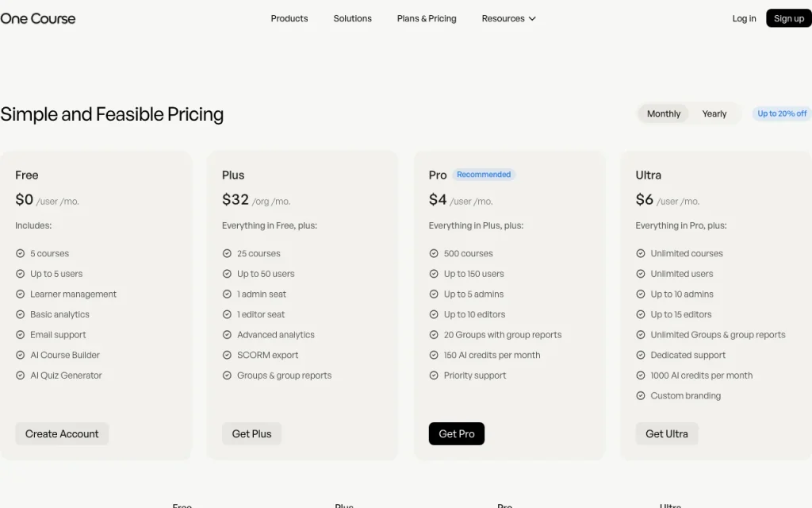The width and height of the screenshot is (812, 508).
Task: Click check icon beside 20 Groups with group reports
Action: (434, 335)
